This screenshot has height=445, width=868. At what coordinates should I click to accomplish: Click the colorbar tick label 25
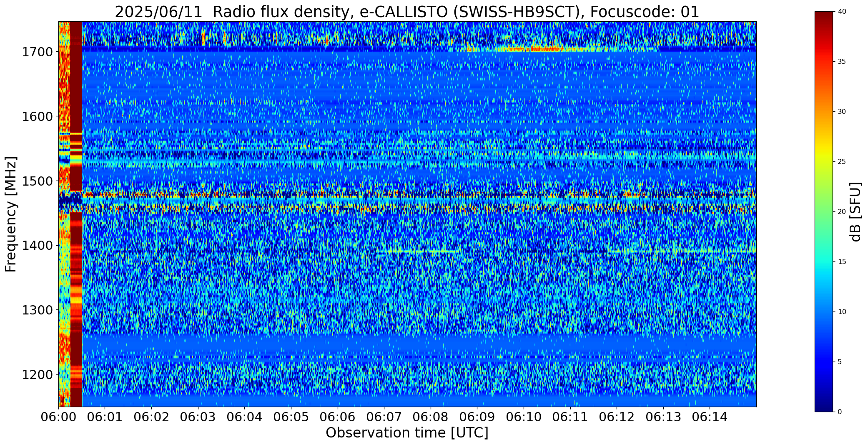pyautogui.click(x=842, y=161)
